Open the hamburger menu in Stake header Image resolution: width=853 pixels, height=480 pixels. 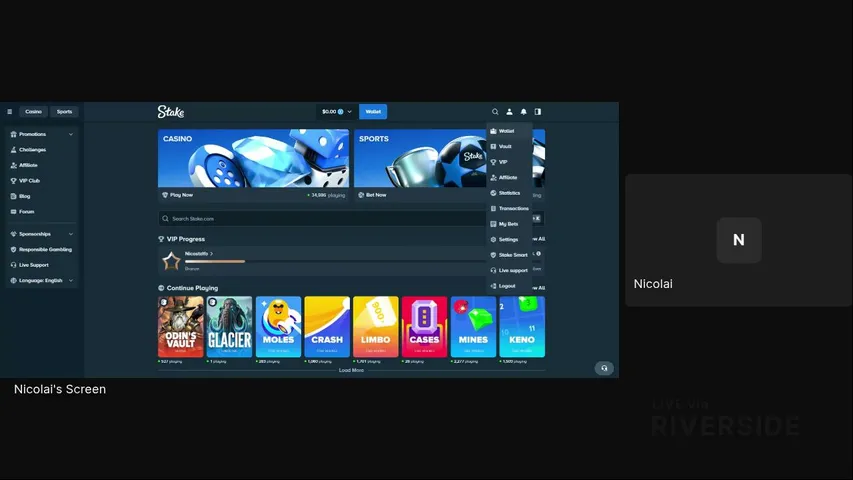pyautogui.click(x=9, y=112)
